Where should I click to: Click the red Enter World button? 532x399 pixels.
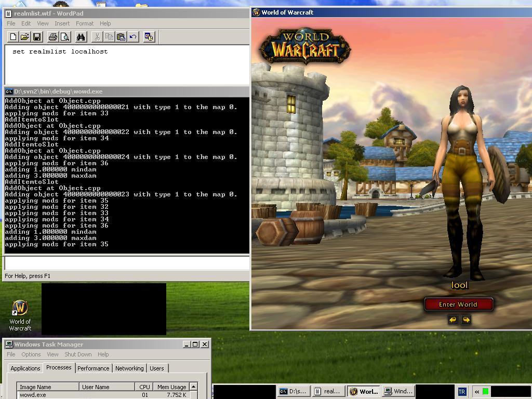click(458, 304)
